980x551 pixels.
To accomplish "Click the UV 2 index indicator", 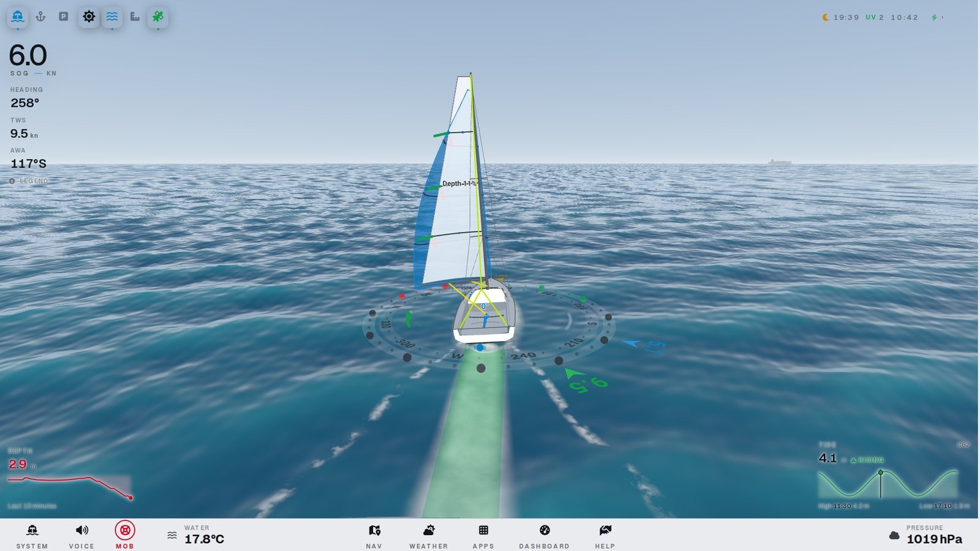I will pos(875,17).
